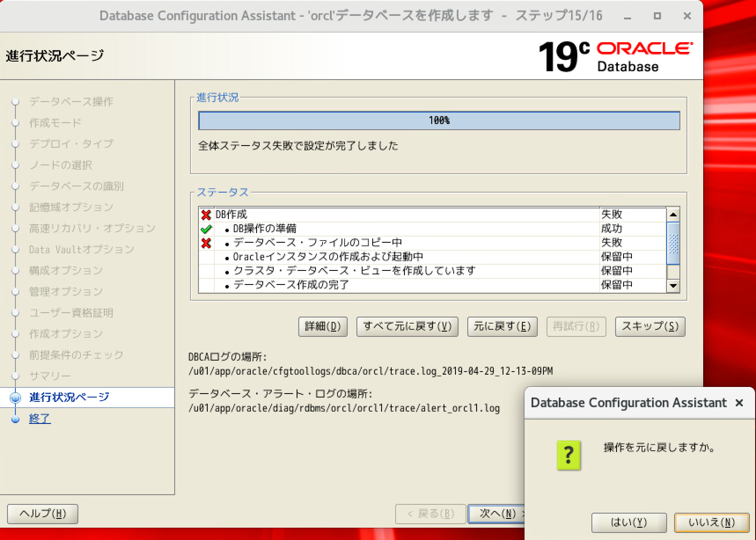This screenshot has height=540, width=756.
Task: Close the Database Configuration Assistant confirmation dialog
Action: pyautogui.click(x=739, y=403)
